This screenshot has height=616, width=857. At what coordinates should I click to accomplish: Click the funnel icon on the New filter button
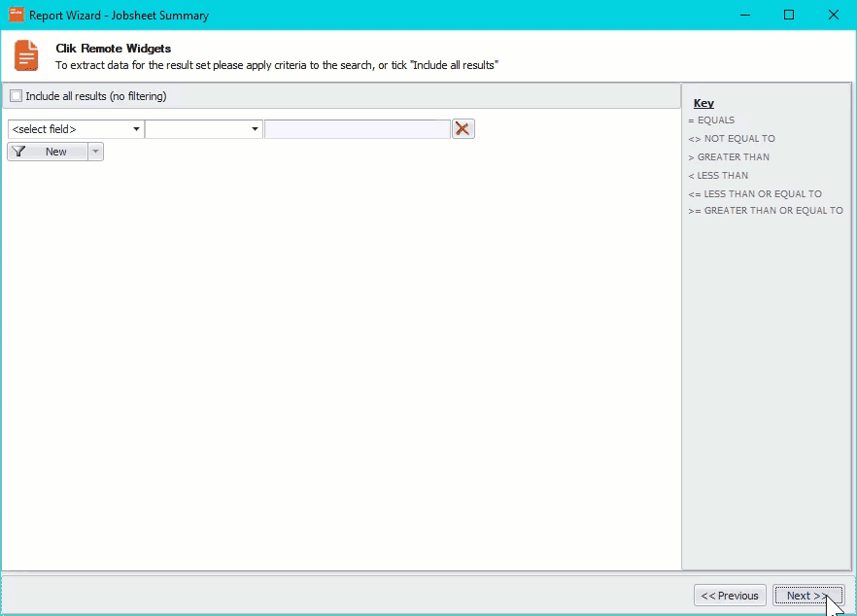click(20, 152)
